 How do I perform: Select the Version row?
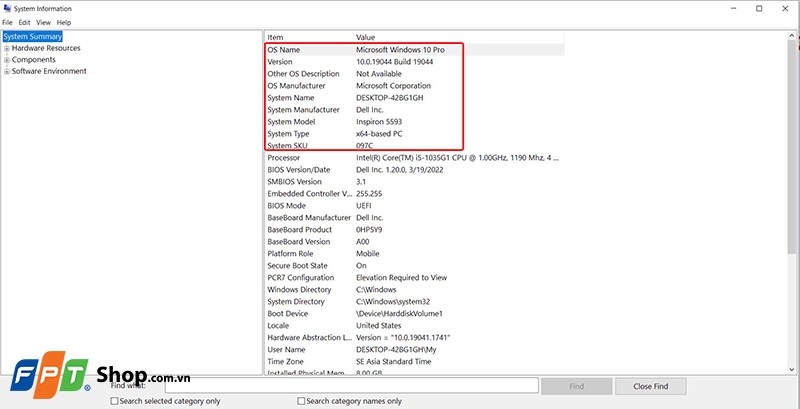(x=414, y=62)
